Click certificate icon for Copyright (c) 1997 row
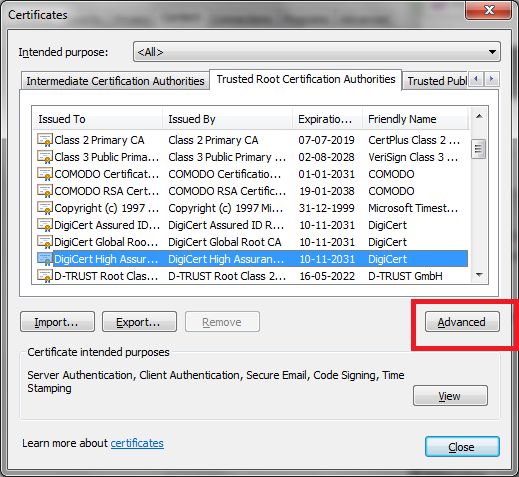This screenshot has width=519, height=477. [45, 208]
